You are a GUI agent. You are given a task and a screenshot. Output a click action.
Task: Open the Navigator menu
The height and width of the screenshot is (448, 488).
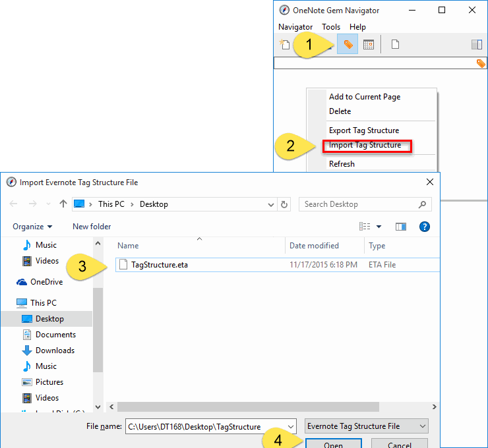[x=295, y=27]
